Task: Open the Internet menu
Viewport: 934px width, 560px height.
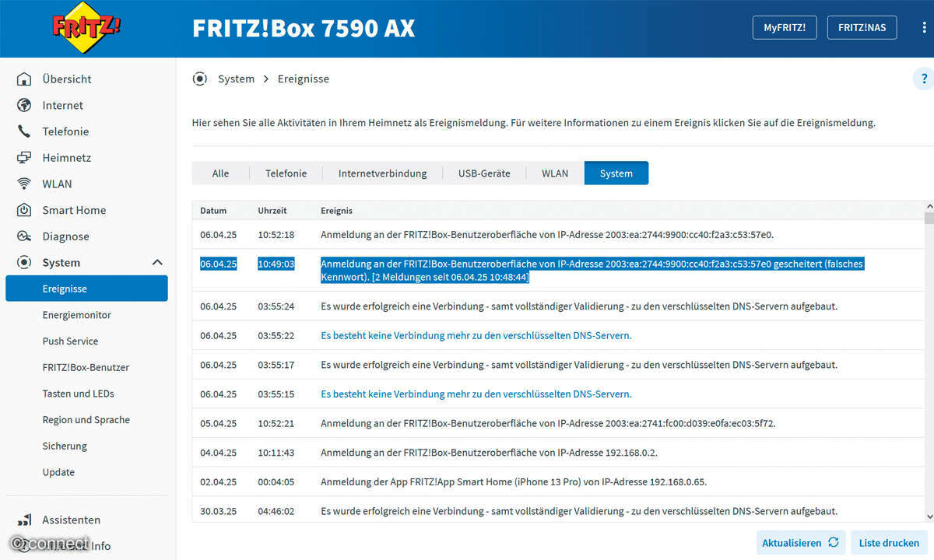Action: click(x=62, y=105)
